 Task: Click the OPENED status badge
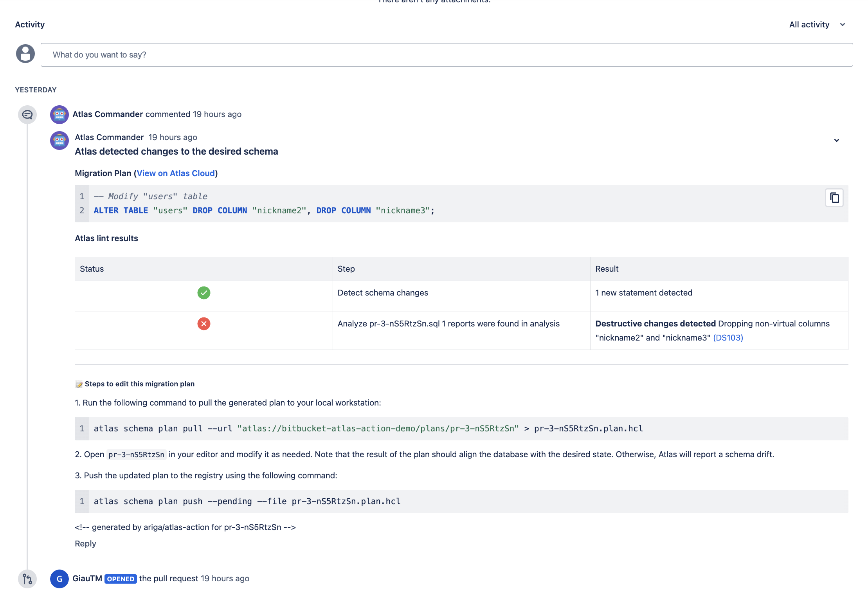pyautogui.click(x=120, y=579)
